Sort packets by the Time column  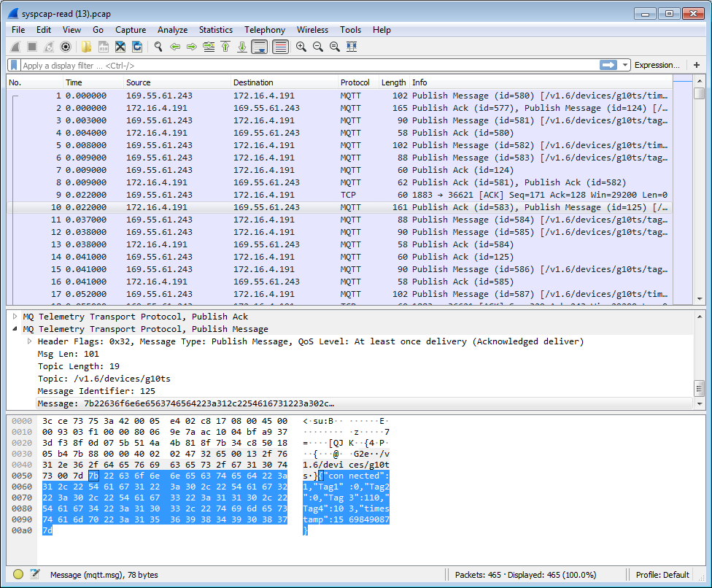[x=93, y=82]
